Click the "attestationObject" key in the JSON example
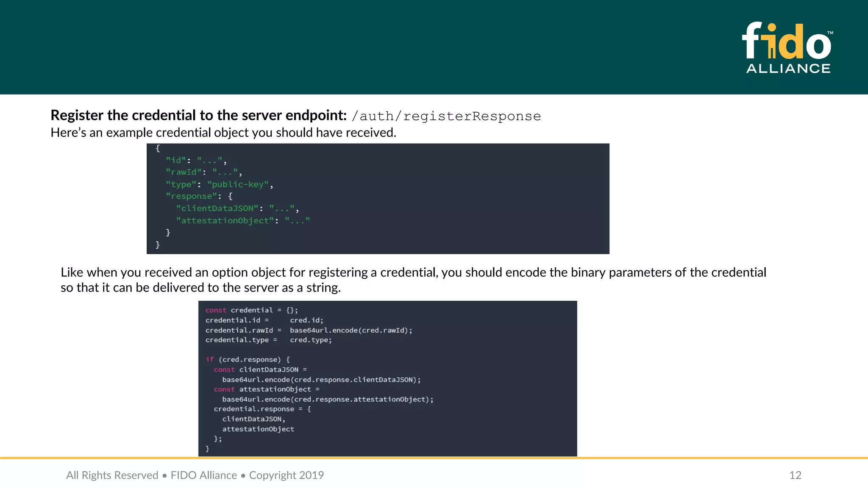 point(225,221)
